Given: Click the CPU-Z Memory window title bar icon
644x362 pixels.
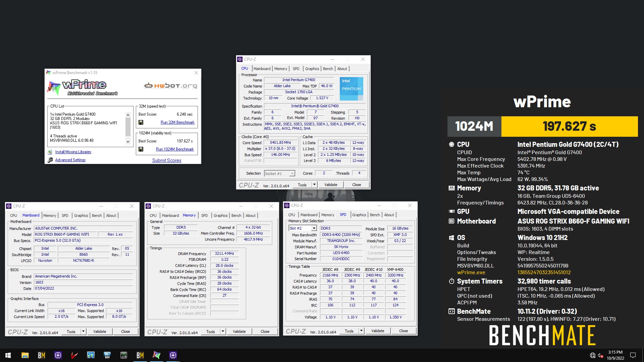Looking at the screenshot, I should coord(148,206).
